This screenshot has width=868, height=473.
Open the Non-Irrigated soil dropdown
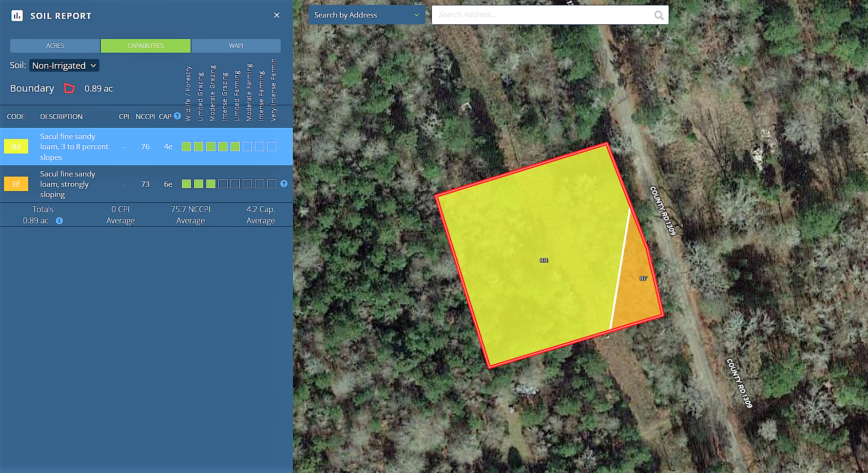[x=64, y=65]
